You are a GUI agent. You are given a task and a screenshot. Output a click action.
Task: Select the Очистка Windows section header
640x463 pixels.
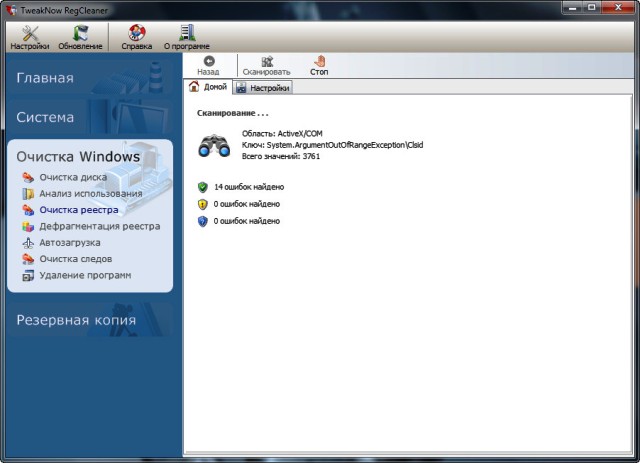pos(78,156)
